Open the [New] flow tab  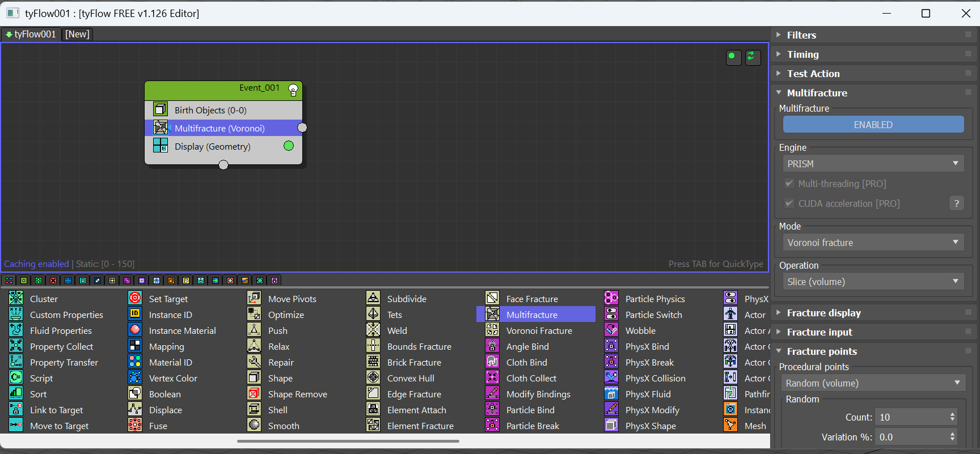tap(77, 34)
